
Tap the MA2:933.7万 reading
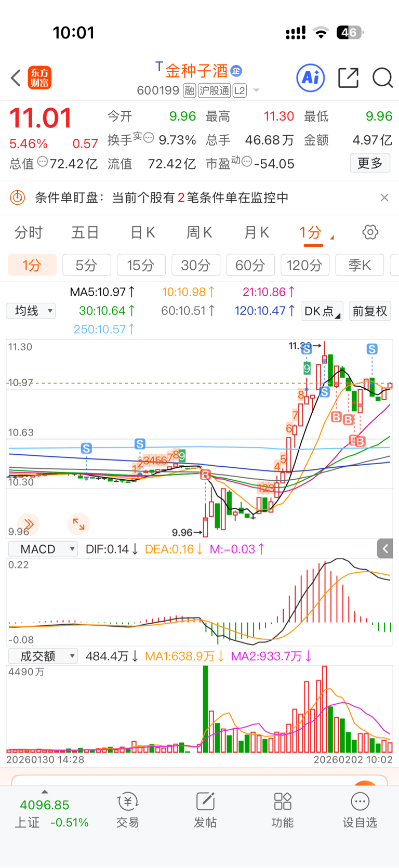271,656
